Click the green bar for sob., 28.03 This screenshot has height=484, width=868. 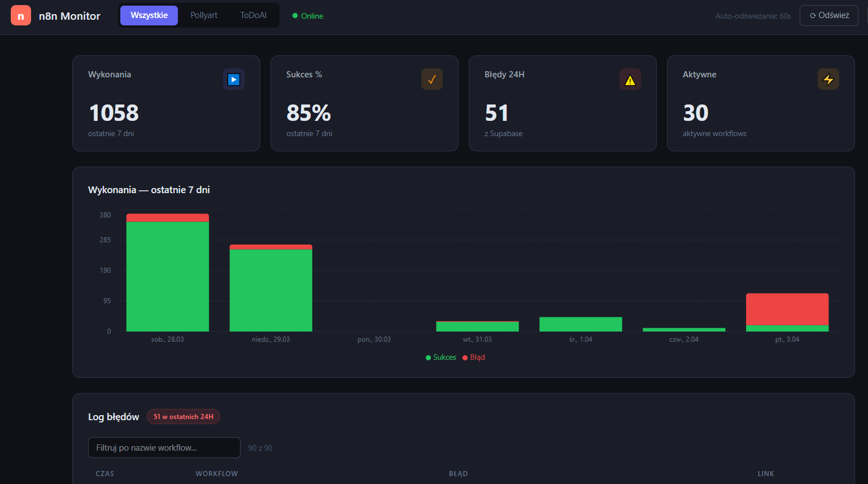(168, 277)
